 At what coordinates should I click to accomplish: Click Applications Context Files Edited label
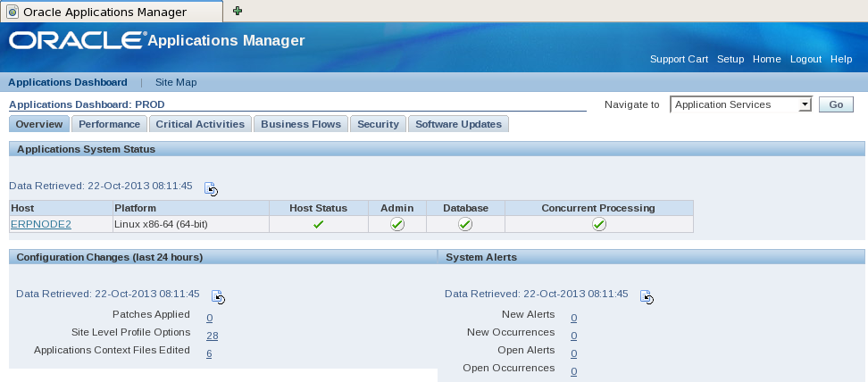coord(112,350)
